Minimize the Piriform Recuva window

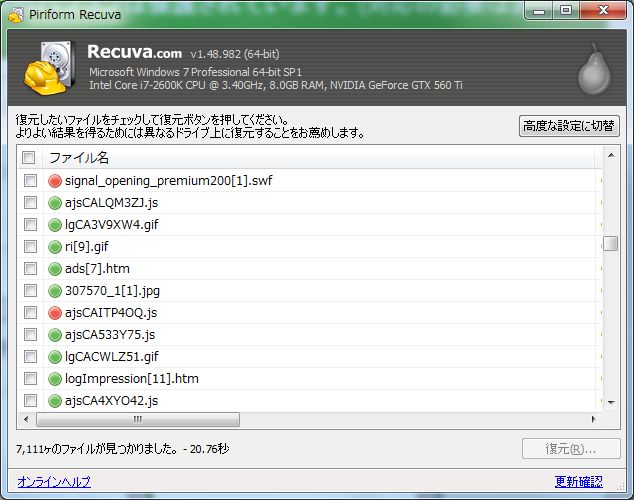pyautogui.click(x=539, y=11)
